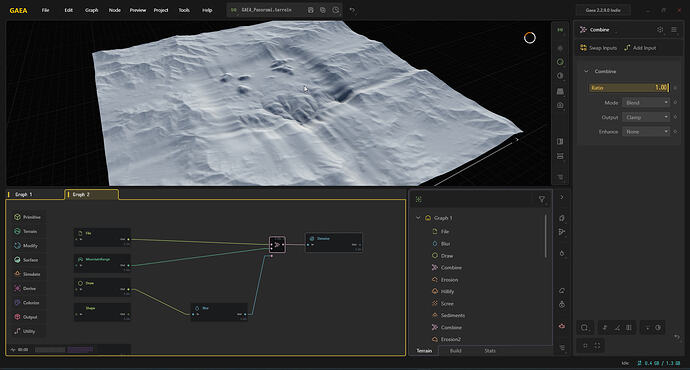Select the Build tab
The height and width of the screenshot is (370, 690).
[455, 351]
